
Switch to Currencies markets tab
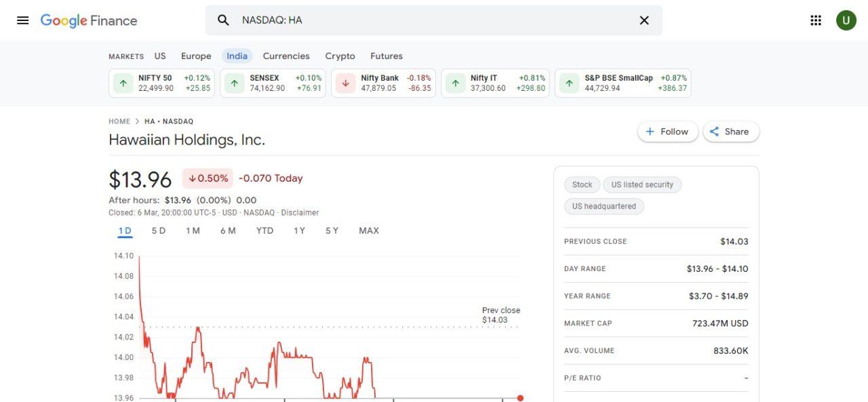[286, 56]
